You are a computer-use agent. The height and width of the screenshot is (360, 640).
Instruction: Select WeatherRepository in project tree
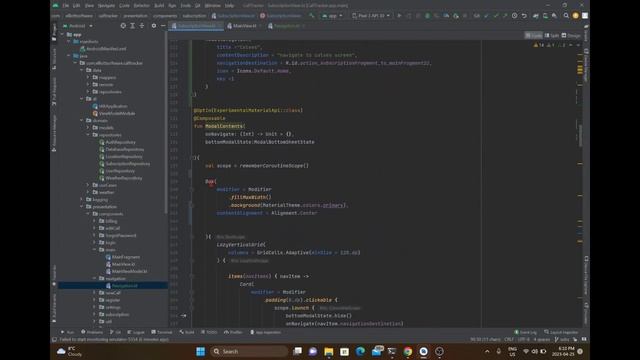(x=121, y=178)
